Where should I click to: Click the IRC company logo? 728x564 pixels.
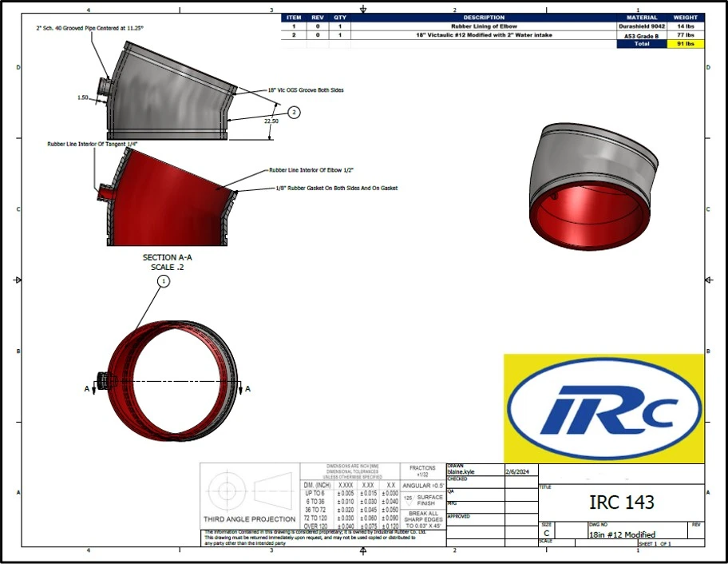click(x=603, y=408)
